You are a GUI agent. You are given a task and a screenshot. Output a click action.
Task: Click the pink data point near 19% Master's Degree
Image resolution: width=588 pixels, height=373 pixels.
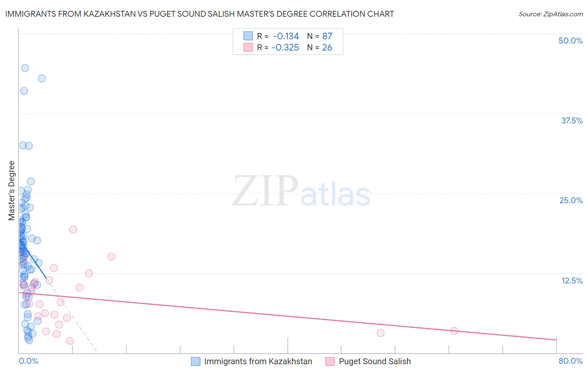tap(73, 229)
